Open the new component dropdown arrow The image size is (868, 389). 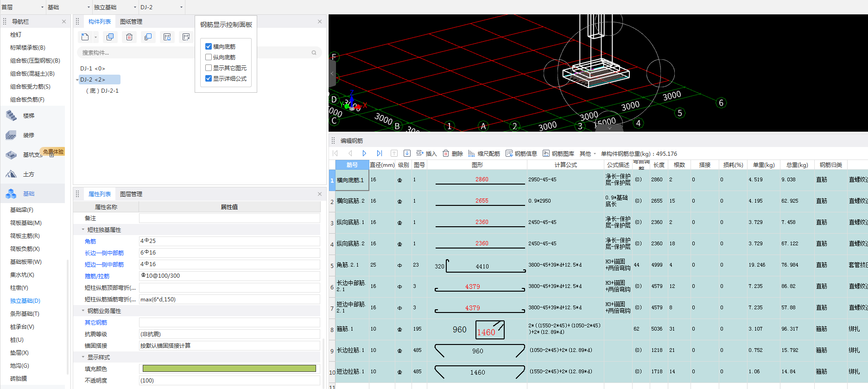[95, 38]
